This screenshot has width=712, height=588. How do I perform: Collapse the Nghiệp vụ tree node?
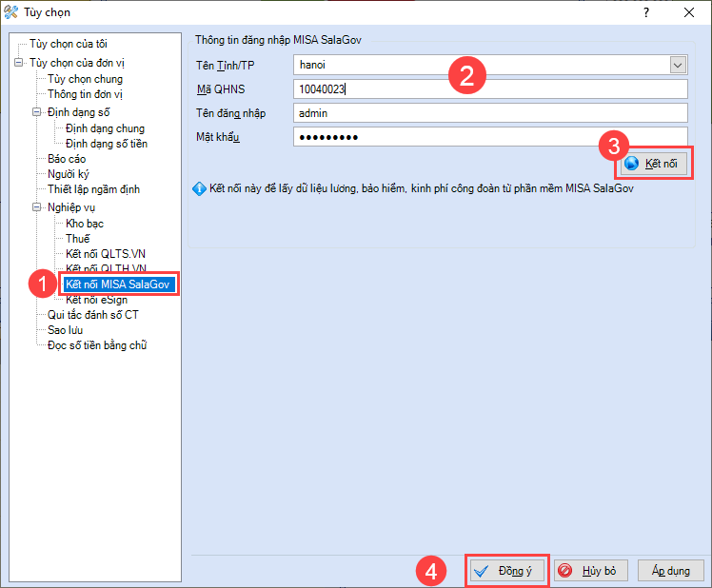click(36, 207)
